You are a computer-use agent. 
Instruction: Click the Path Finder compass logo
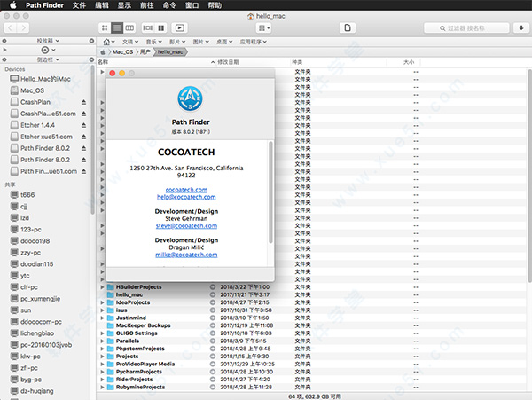tap(190, 99)
